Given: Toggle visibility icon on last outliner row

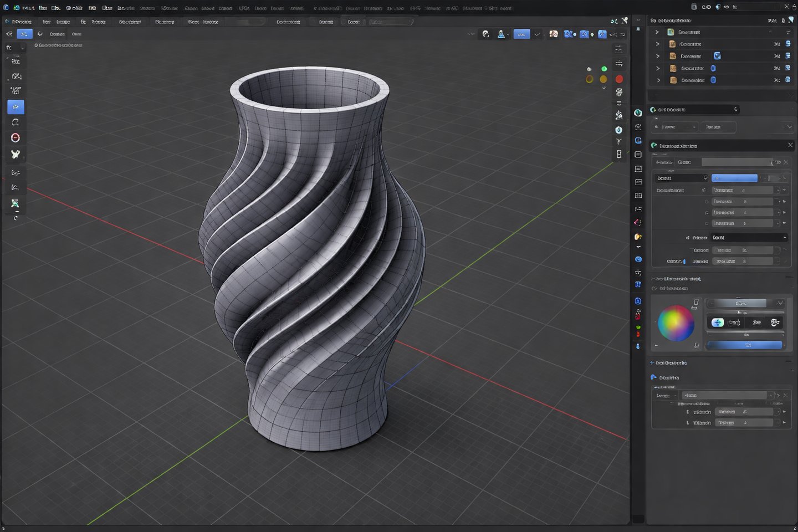Looking at the screenshot, I should click(x=787, y=80).
